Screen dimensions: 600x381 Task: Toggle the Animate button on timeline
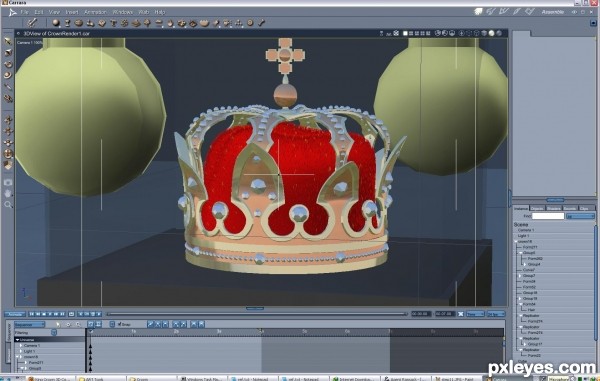click(15, 314)
